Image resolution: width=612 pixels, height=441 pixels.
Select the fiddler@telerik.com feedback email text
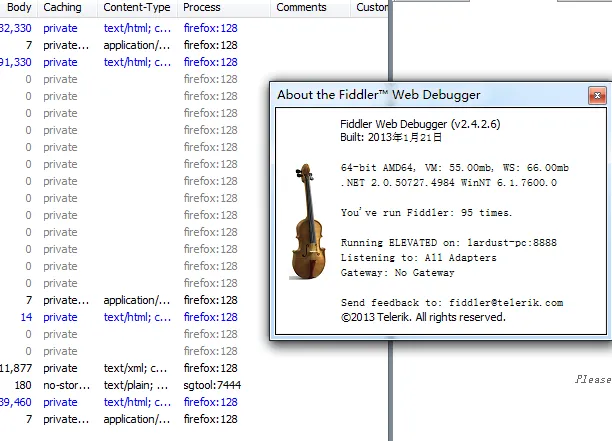[506, 302]
